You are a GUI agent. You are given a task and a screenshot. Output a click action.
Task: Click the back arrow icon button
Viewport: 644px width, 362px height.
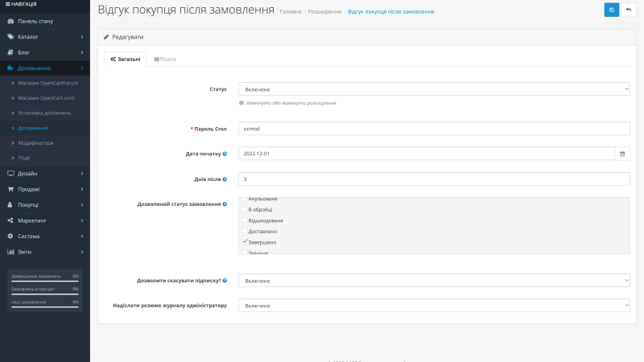tap(629, 10)
